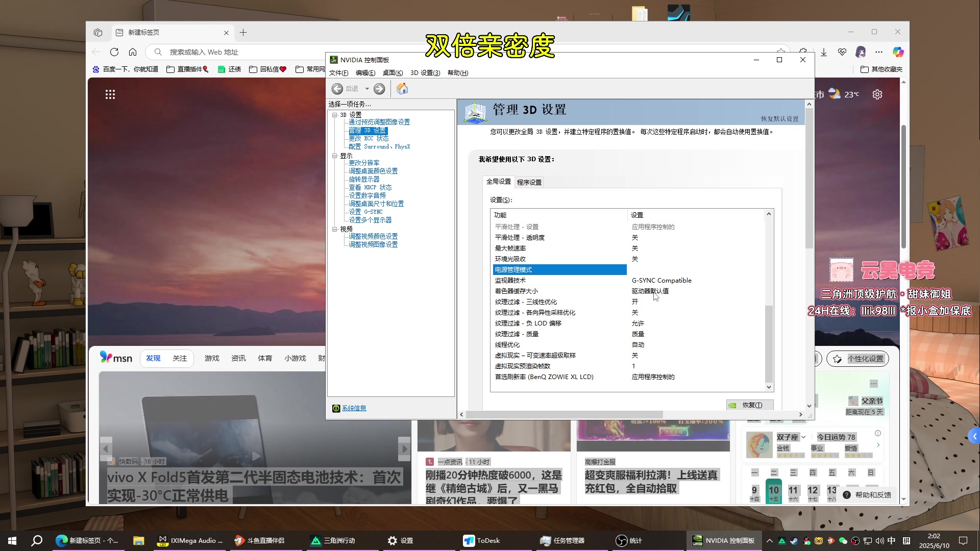Select 管理 3D 设置 in the task tree
Screen dimensions: 980x551
point(367,131)
